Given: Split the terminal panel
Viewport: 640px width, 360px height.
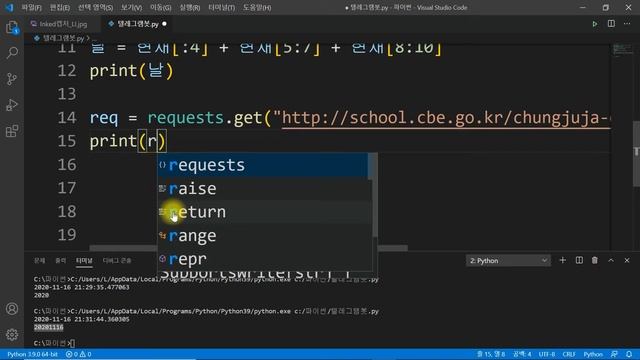Looking at the screenshot, I should click(579, 260).
